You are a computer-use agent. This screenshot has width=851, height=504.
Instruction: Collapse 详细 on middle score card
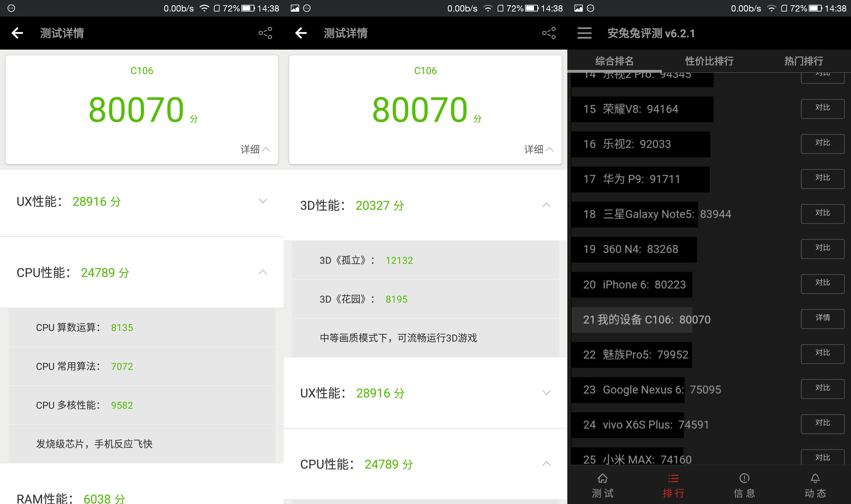point(539,149)
